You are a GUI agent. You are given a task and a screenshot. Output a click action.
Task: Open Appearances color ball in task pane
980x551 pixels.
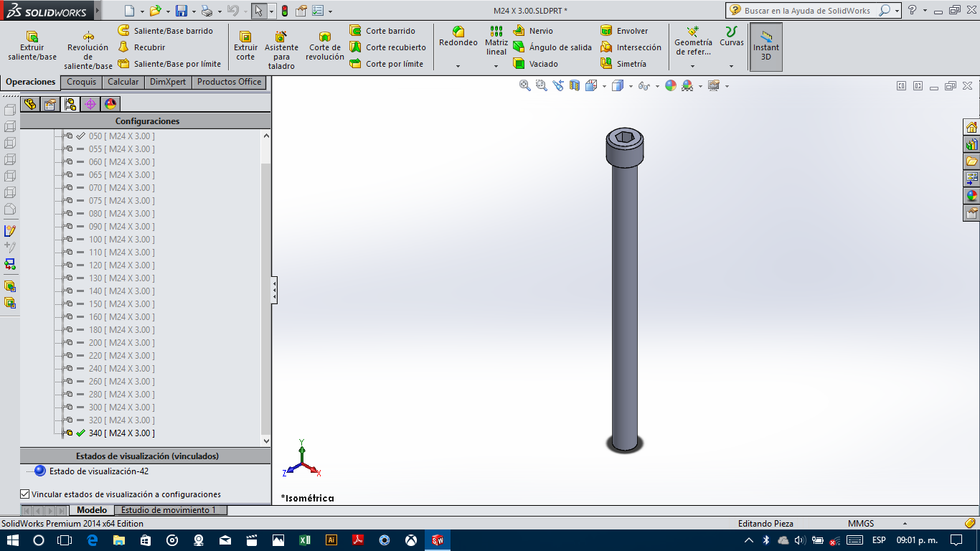tap(971, 195)
